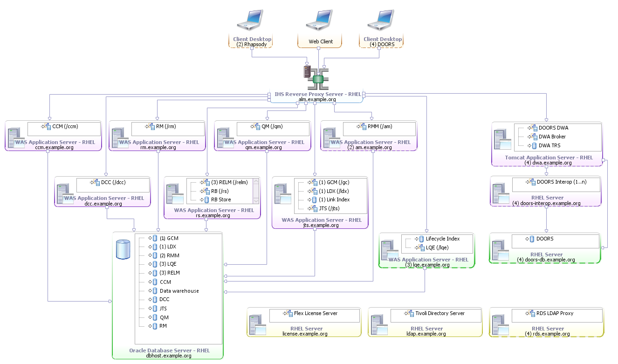Select the IHS Reverse Proxy server icon
This screenshot has width=618, height=364.
coord(317,77)
